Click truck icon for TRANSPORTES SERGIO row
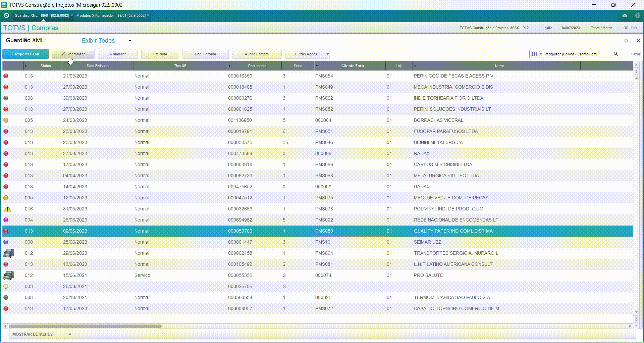 (9, 253)
